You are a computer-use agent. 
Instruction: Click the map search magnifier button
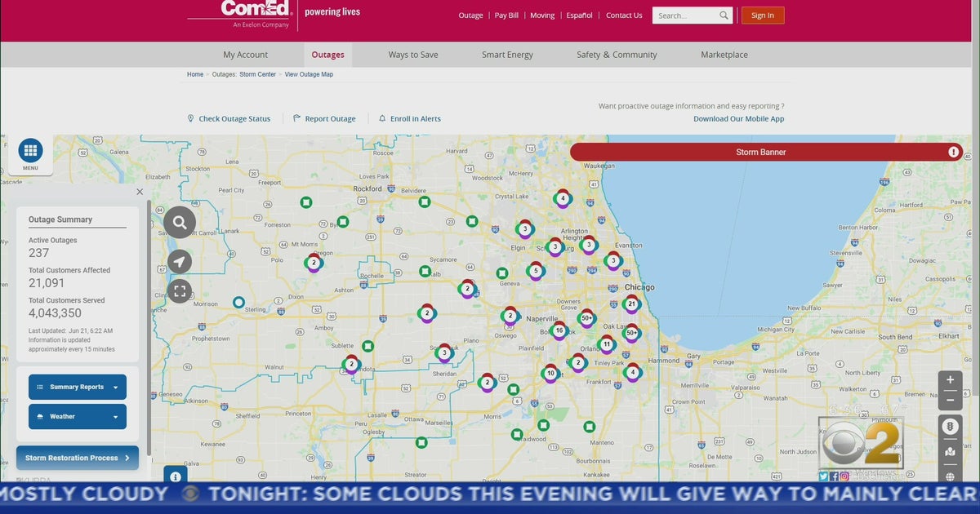click(180, 222)
